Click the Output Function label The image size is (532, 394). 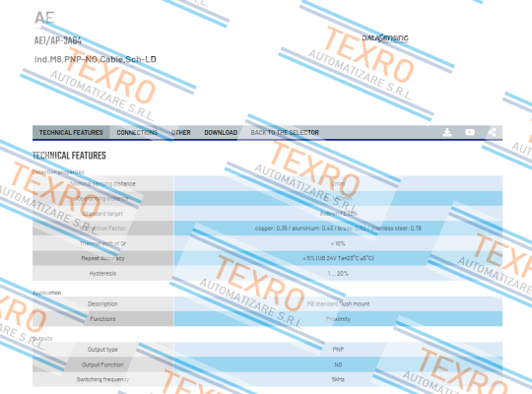[x=102, y=364]
